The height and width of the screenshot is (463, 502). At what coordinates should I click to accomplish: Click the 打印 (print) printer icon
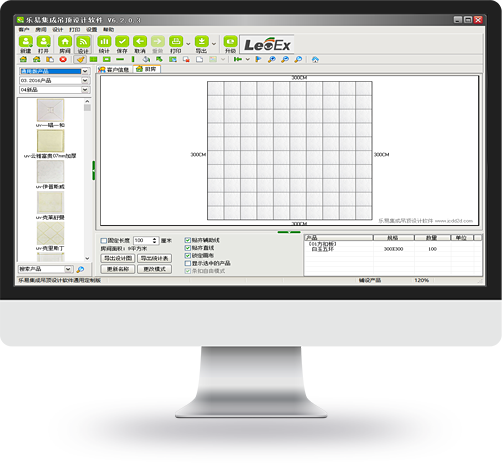coord(176,44)
